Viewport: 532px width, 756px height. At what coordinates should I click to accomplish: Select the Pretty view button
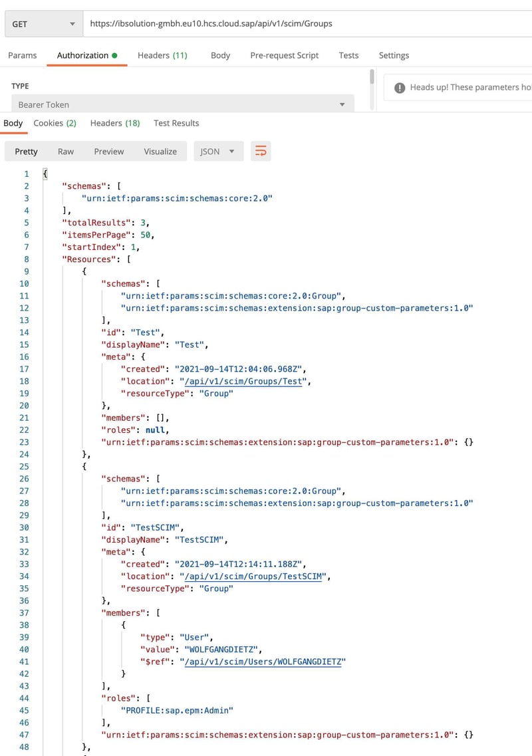pos(26,152)
